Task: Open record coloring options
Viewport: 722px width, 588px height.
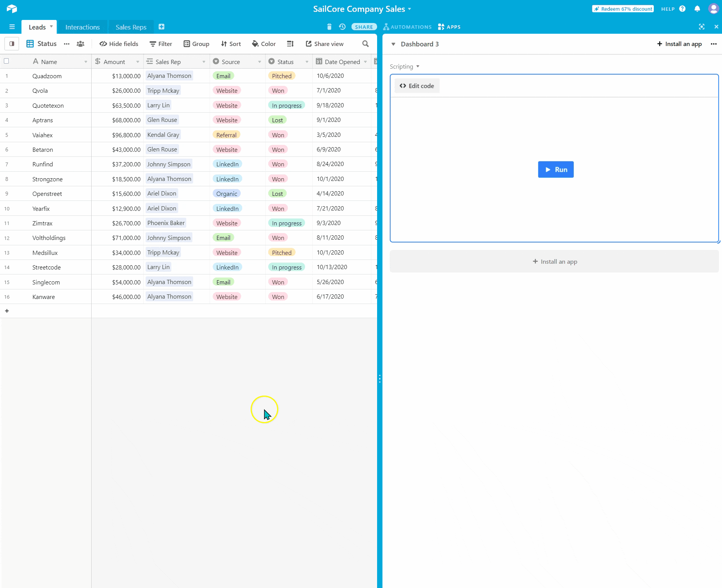Action: pyautogui.click(x=263, y=44)
